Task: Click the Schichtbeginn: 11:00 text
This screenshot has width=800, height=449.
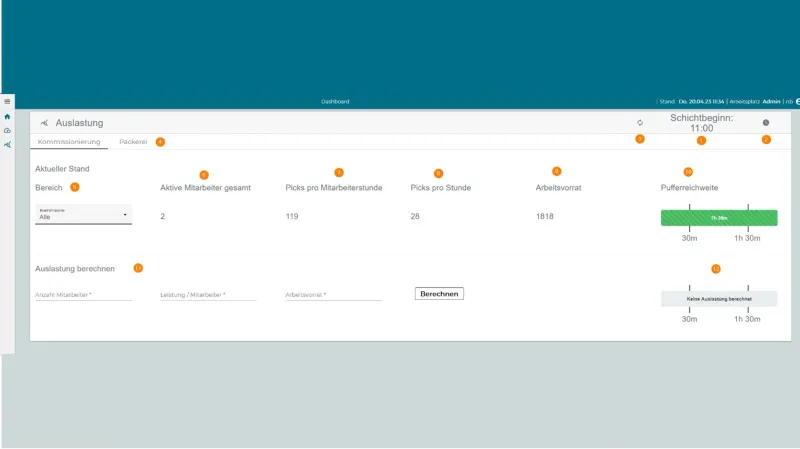Action: coord(702,123)
